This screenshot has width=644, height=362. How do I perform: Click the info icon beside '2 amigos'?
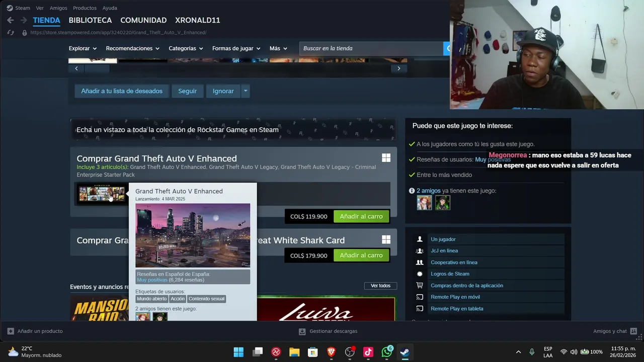(412, 191)
